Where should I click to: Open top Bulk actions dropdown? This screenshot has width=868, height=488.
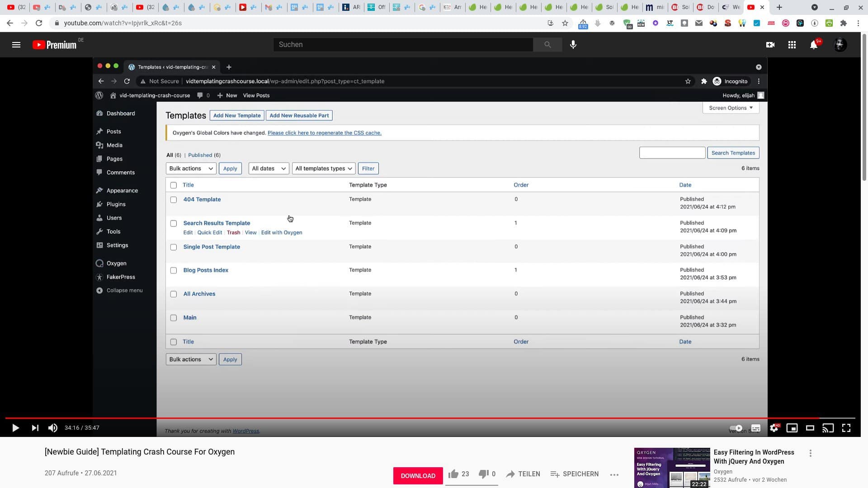click(x=191, y=169)
